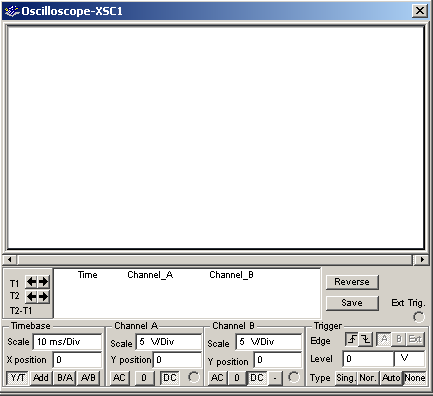The image size is (433, 396).
Task: Click the Ext Trig. terminal circle
Action: (419, 317)
